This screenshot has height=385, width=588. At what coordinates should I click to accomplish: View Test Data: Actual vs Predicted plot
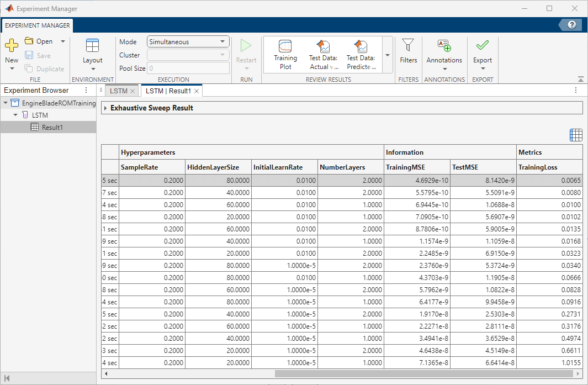(x=323, y=54)
